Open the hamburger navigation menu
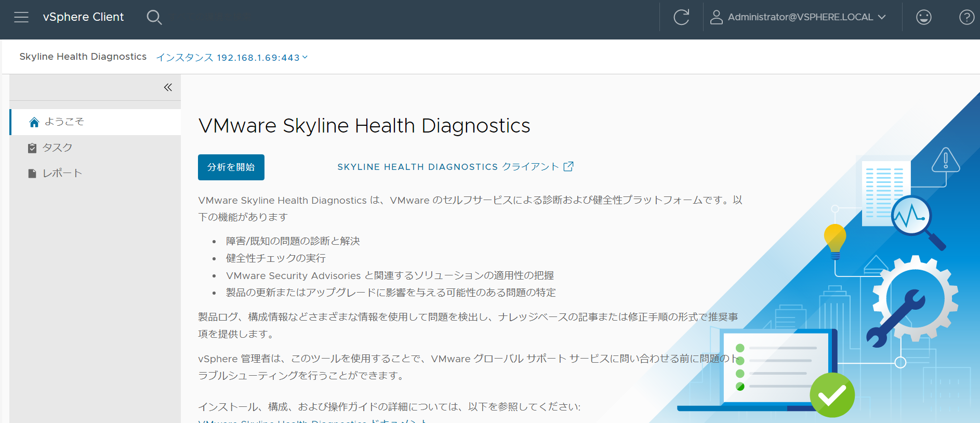This screenshot has width=980, height=423. (21, 17)
